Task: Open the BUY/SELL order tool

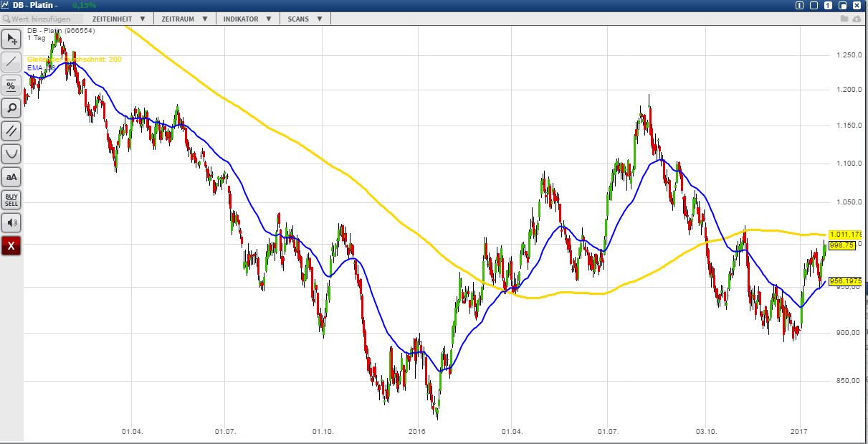Action: point(11,199)
